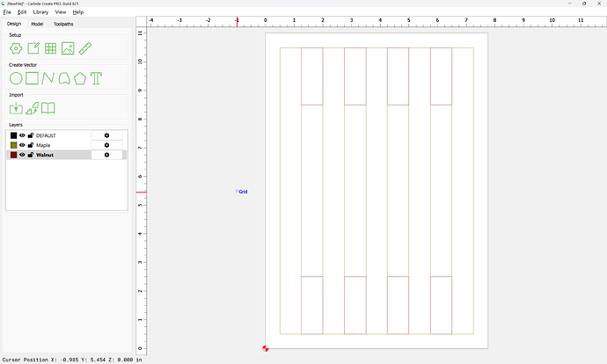
Task: Select the Text tool
Action: coord(96,78)
